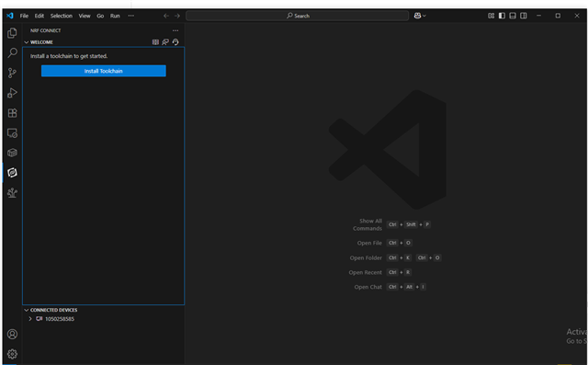Click the "Open Chat" hint text
The image size is (588, 365).
click(367, 287)
